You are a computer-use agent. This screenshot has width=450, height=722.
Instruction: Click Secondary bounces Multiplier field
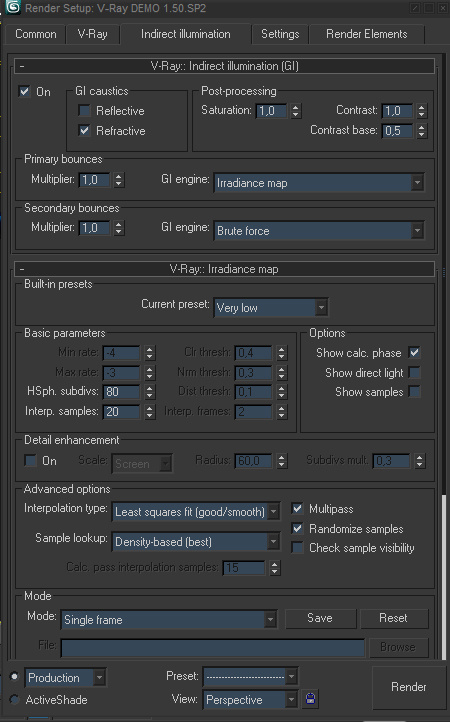click(x=94, y=227)
